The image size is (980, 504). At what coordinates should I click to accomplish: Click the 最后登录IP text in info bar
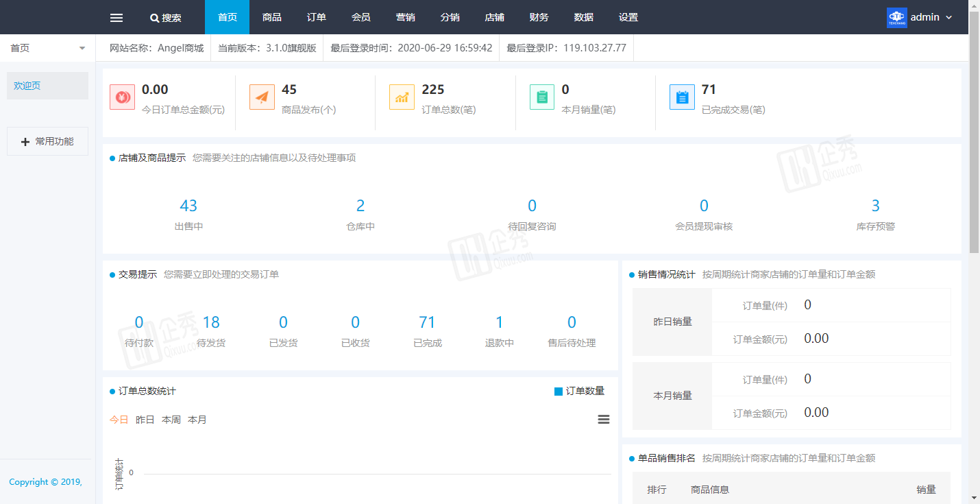point(566,48)
